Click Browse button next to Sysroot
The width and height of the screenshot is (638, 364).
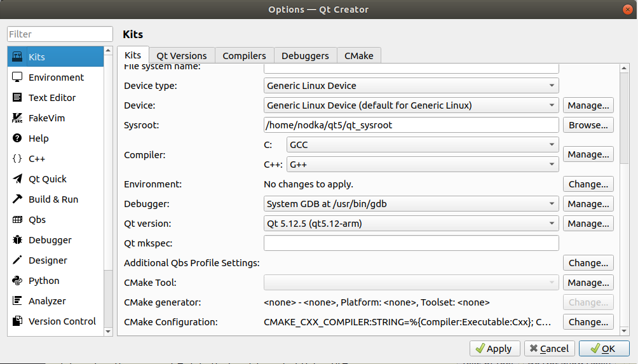point(588,125)
